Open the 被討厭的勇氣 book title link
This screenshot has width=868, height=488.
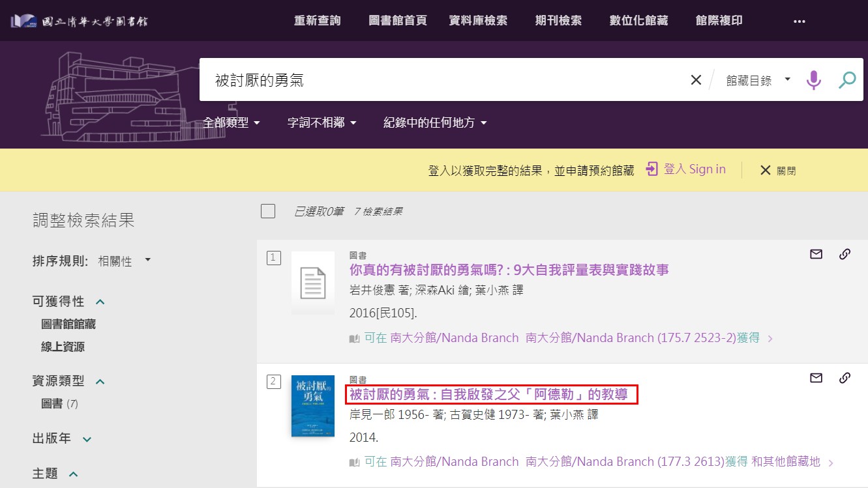tap(488, 395)
